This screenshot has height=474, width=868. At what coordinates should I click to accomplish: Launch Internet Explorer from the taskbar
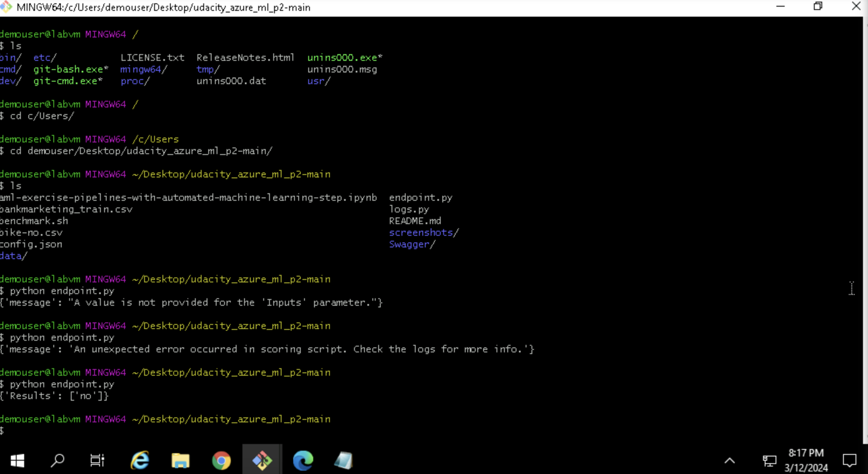140,460
